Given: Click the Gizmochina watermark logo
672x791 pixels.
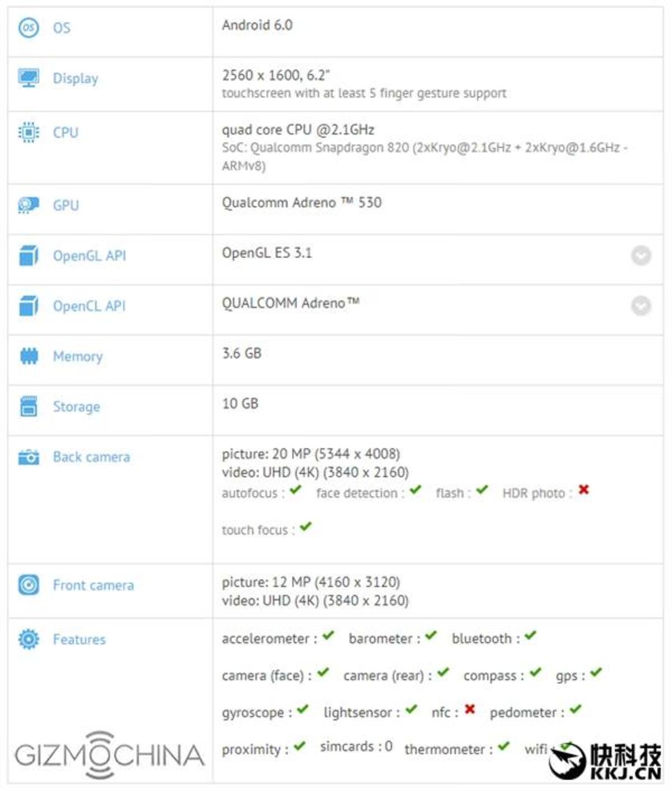Looking at the screenshot, I should pyautogui.click(x=110, y=754).
